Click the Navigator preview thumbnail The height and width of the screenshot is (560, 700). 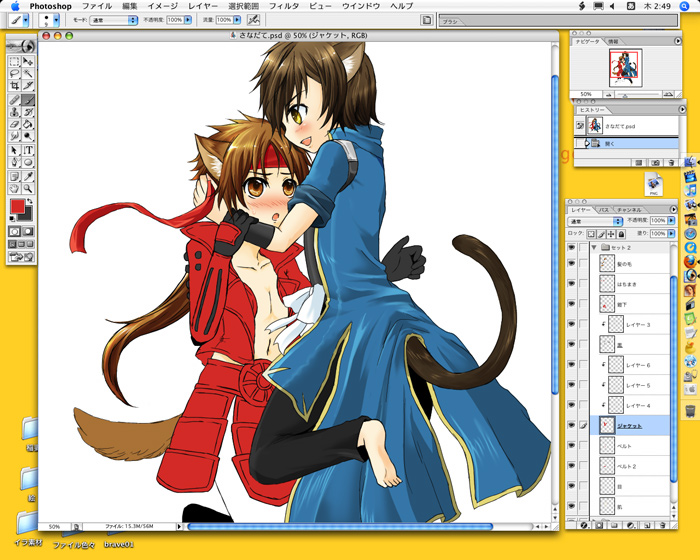coord(625,68)
